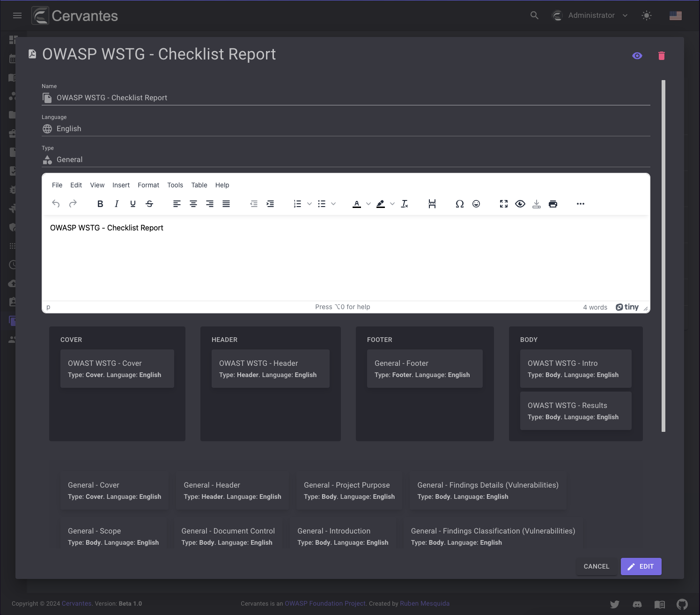The width and height of the screenshot is (700, 615).
Task: Open the Type select field
Action: [x=346, y=159]
